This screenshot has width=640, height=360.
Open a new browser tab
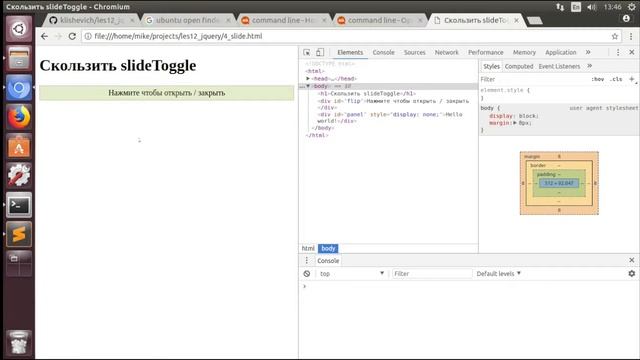click(x=534, y=20)
